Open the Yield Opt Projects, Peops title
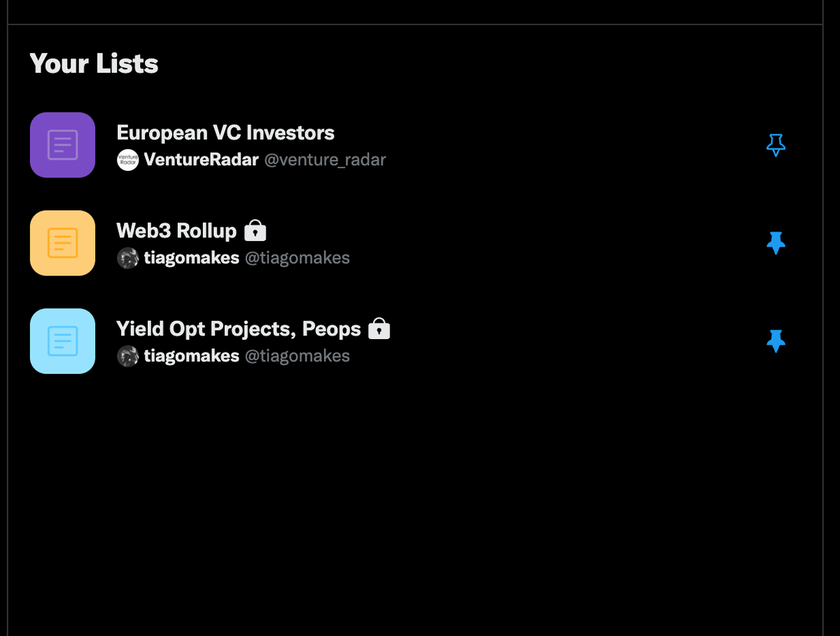Screen dimensions: 840x636 click(x=238, y=329)
